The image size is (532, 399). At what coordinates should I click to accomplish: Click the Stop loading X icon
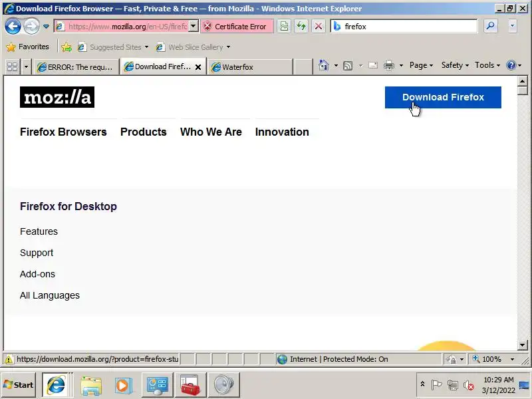319,27
